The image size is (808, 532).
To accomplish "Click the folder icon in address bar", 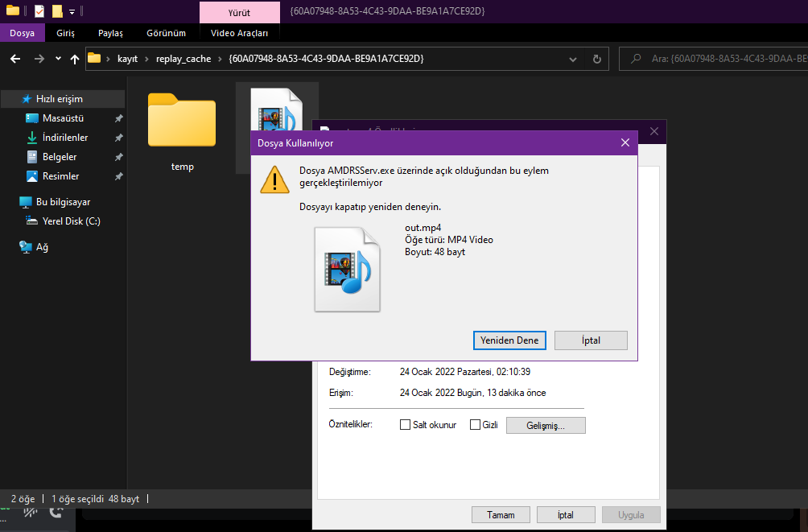I will pyautogui.click(x=94, y=58).
